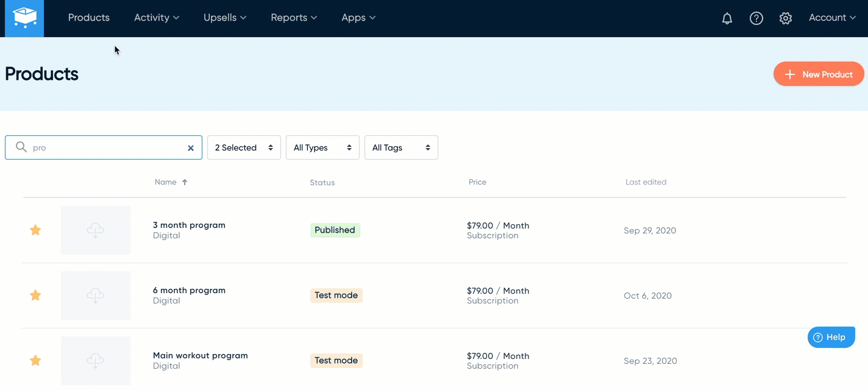868x390 pixels.
Task: Expand the Activity menu
Action: [x=157, y=18]
